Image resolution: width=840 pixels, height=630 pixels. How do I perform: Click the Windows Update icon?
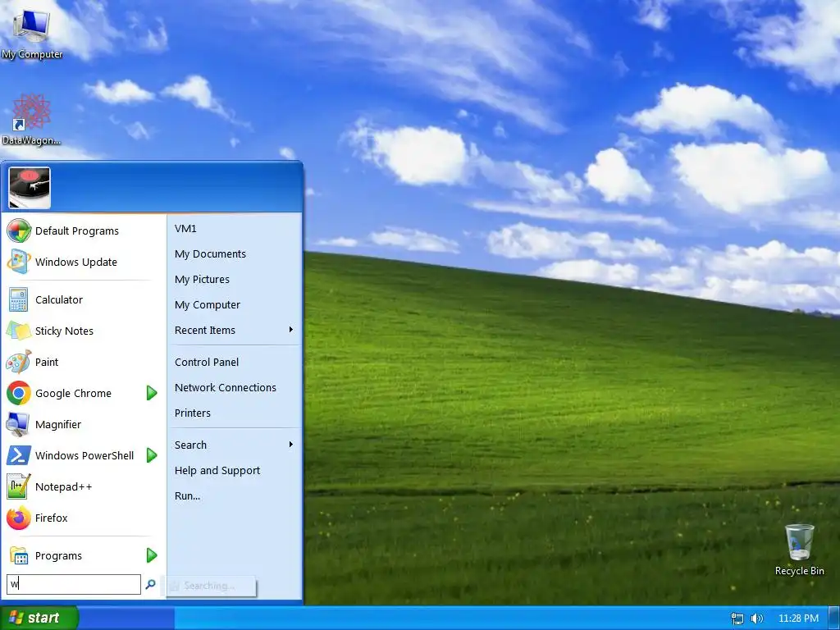(19, 262)
